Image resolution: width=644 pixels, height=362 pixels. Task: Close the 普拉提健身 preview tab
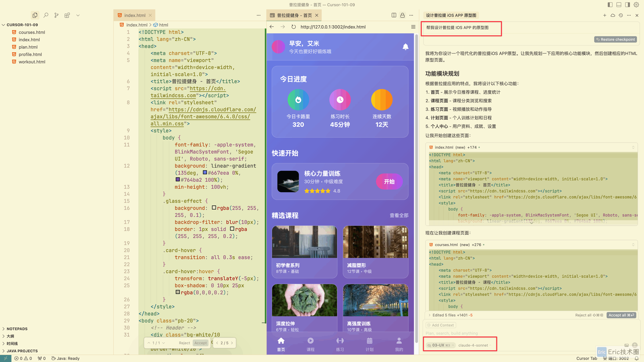[317, 15]
